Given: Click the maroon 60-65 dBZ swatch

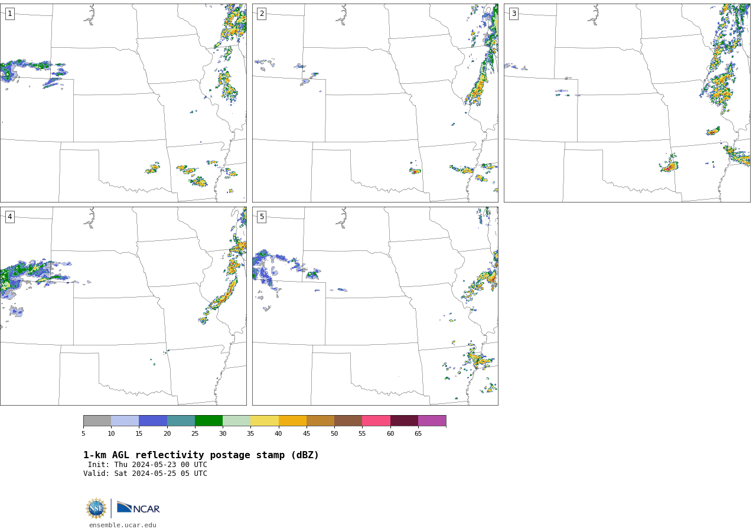Looking at the screenshot, I should click(x=404, y=421).
